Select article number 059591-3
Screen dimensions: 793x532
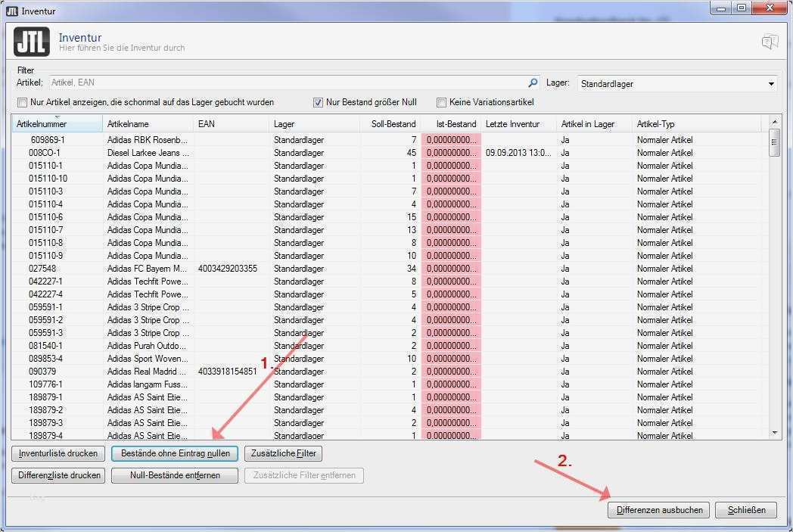(45, 333)
